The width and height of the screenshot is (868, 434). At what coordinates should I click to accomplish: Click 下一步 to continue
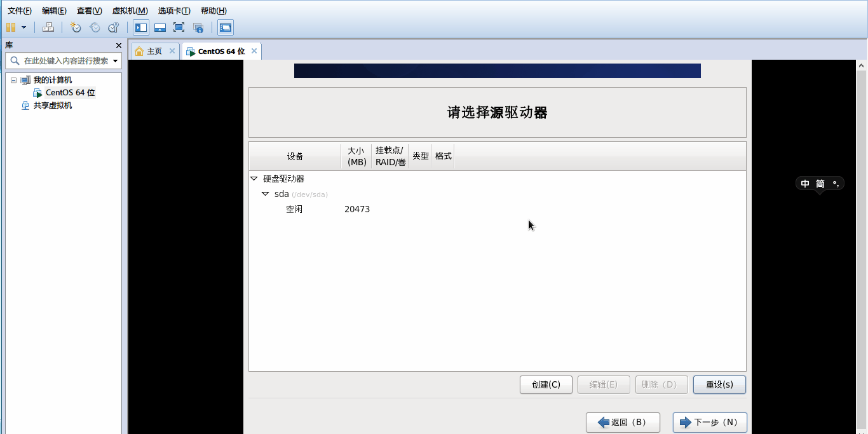[710, 422]
